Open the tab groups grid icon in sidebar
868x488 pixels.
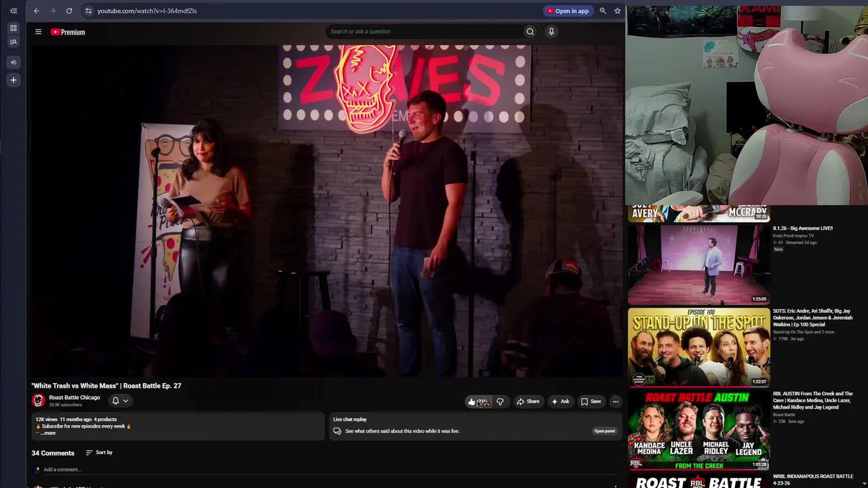click(13, 28)
